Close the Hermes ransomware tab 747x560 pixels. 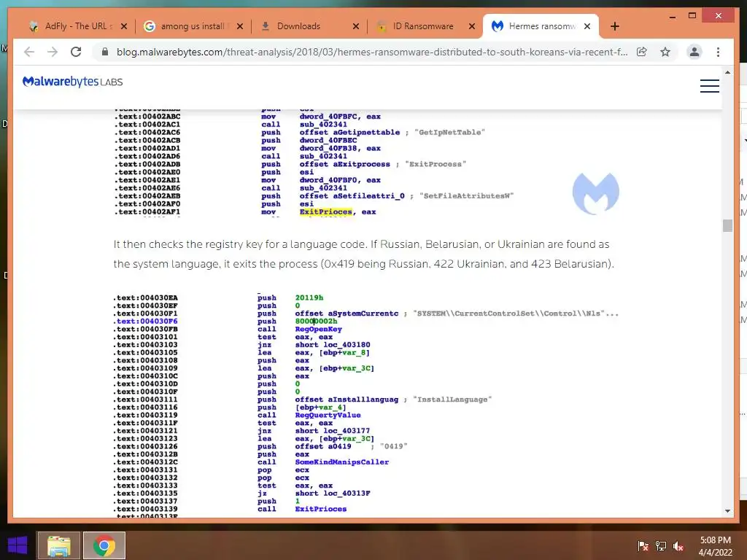click(x=587, y=26)
